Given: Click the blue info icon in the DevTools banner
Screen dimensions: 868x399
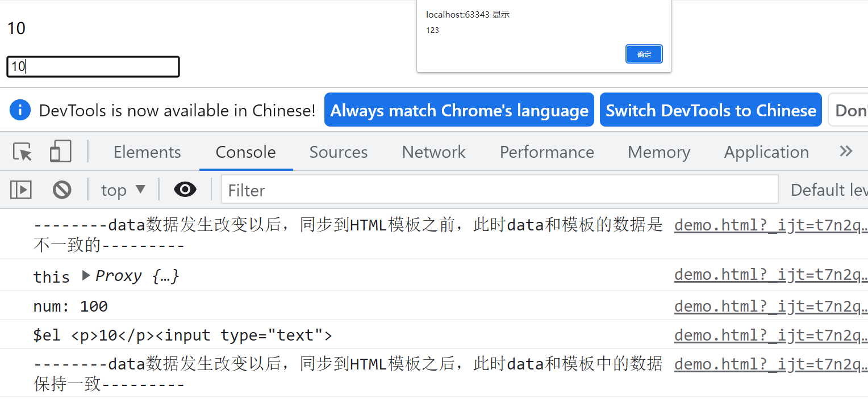Looking at the screenshot, I should point(20,110).
